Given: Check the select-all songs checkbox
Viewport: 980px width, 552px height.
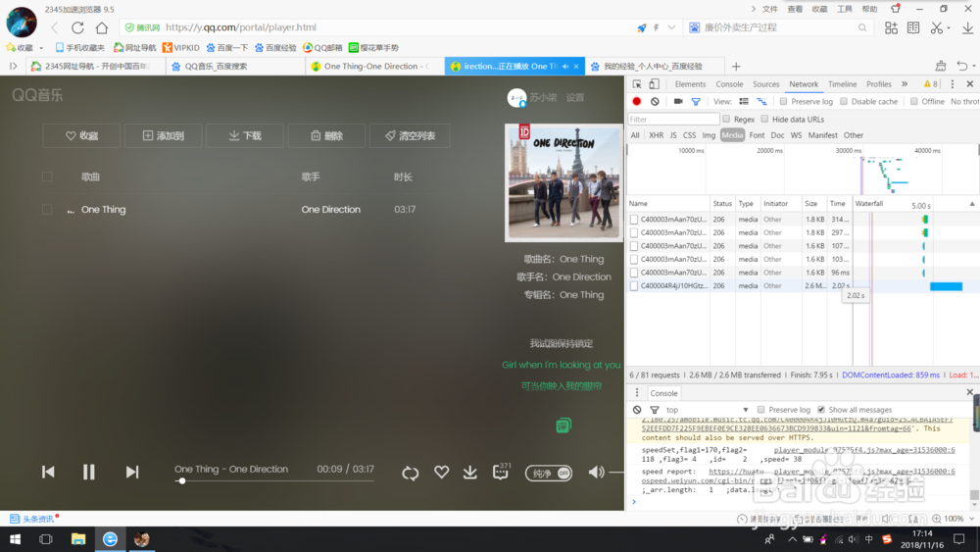Looking at the screenshot, I should coord(47,176).
